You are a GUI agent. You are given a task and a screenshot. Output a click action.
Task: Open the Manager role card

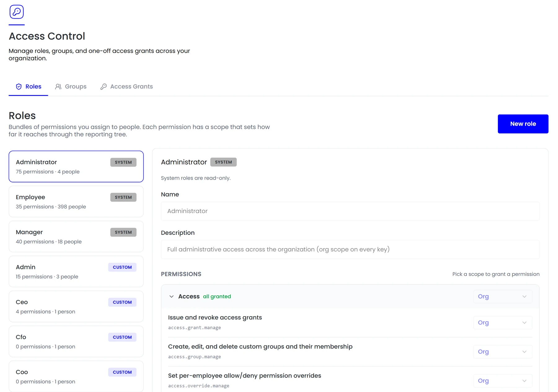click(76, 237)
